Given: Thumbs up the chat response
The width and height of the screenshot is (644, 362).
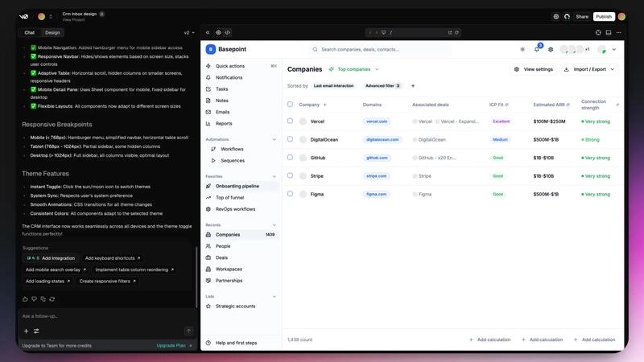Looking at the screenshot, I should (25, 298).
